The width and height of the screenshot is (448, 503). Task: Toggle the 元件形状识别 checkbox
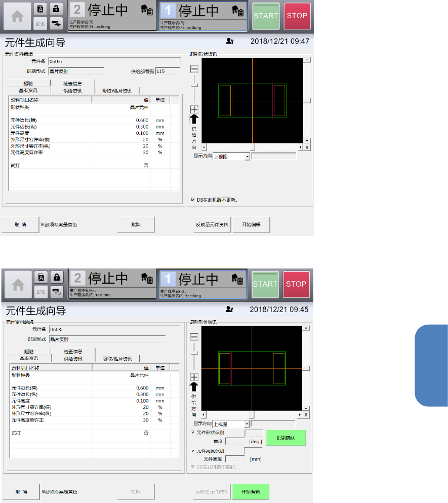pos(193,433)
